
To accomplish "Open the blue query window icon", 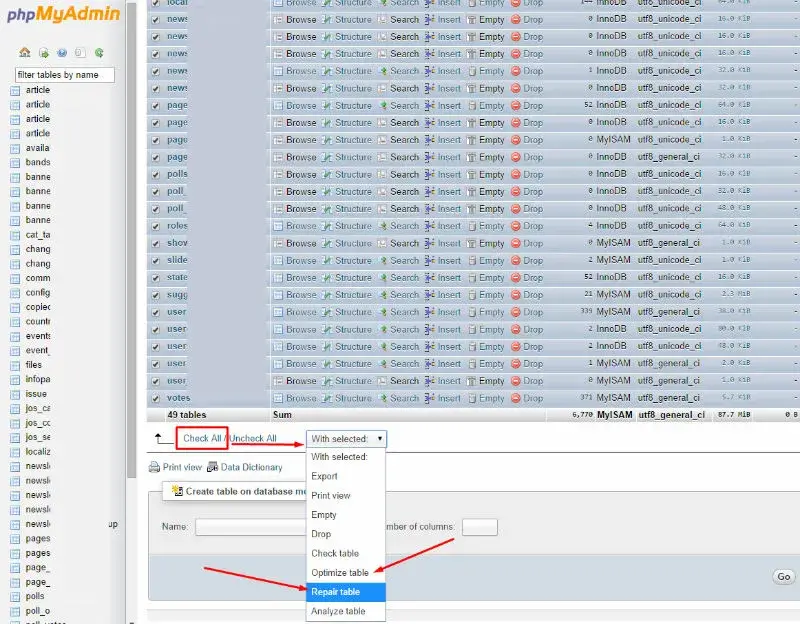I will tap(62, 53).
